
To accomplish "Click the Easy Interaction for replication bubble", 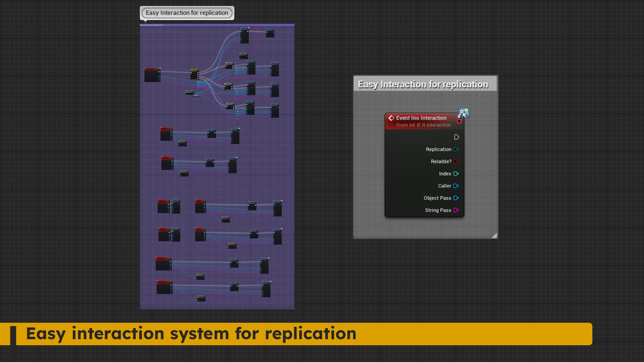I will click(x=187, y=13).
